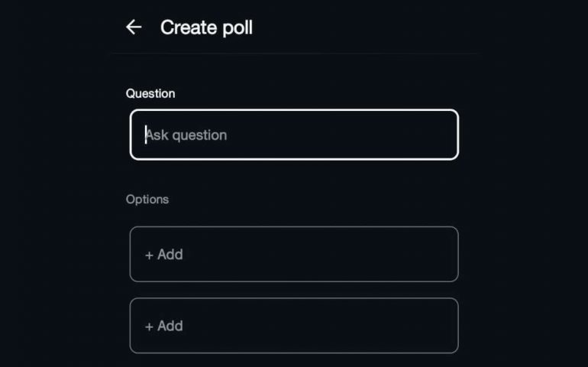
Task: Go back using the left arrow icon
Action: (134, 28)
